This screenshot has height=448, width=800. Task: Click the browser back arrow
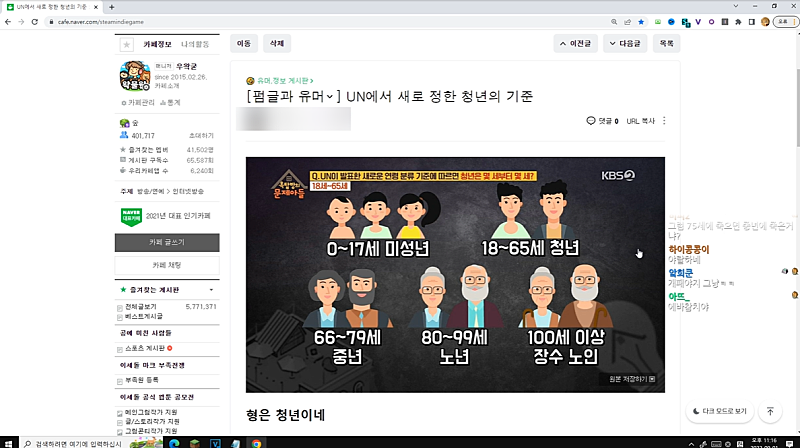8,22
